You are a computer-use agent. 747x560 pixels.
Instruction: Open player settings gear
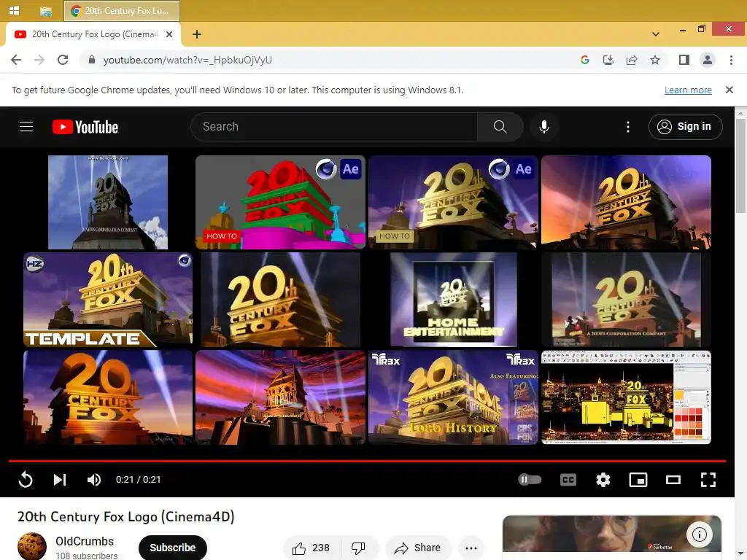[603, 480]
